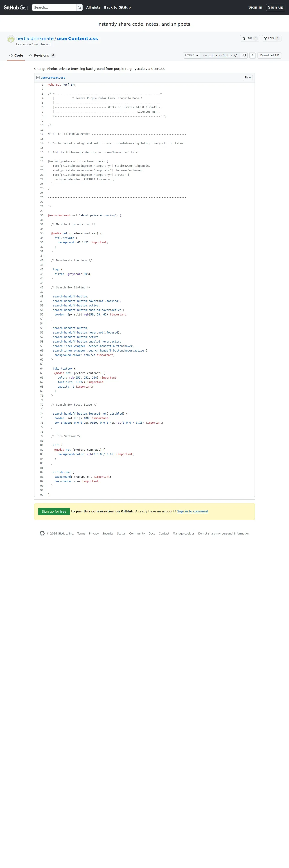Open herbaldrinkmate profile link
This screenshot has height=868, width=289.
click(35, 38)
